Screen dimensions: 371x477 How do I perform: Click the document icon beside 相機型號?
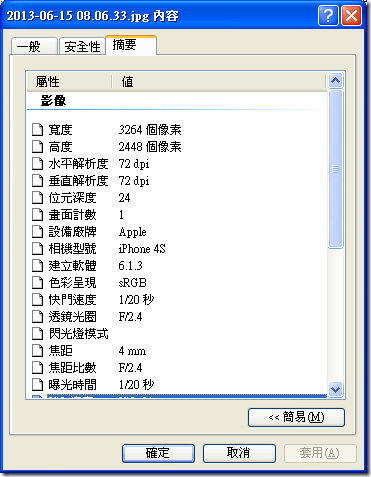coord(38,249)
